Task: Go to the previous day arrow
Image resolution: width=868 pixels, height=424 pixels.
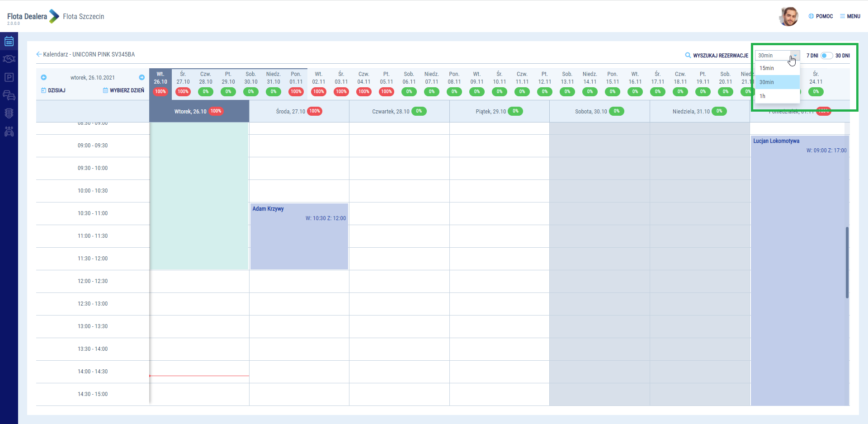Action: (x=44, y=77)
